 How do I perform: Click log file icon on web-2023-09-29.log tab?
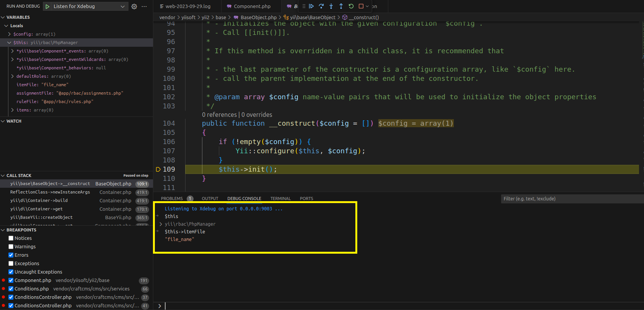pyautogui.click(x=162, y=6)
